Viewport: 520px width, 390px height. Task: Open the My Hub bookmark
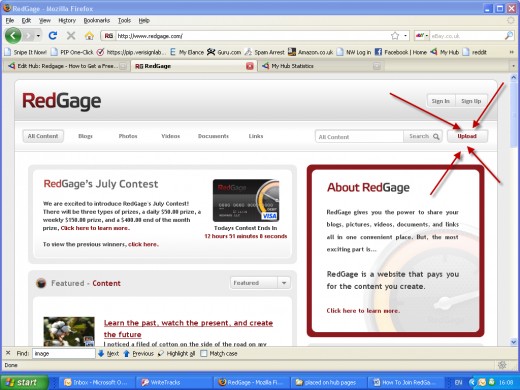(445, 52)
